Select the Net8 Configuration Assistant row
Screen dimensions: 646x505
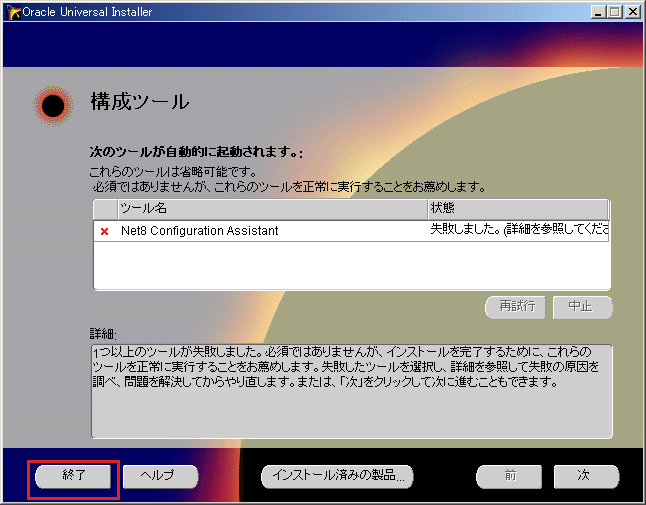[351, 231]
